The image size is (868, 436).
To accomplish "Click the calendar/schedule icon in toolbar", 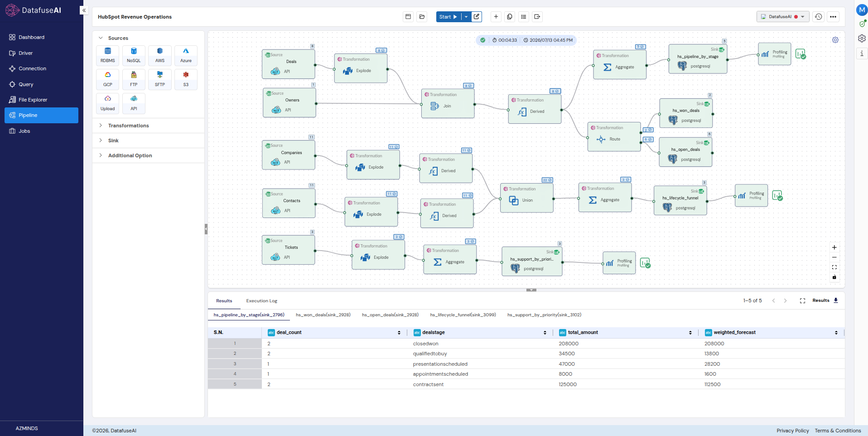I will click(408, 17).
